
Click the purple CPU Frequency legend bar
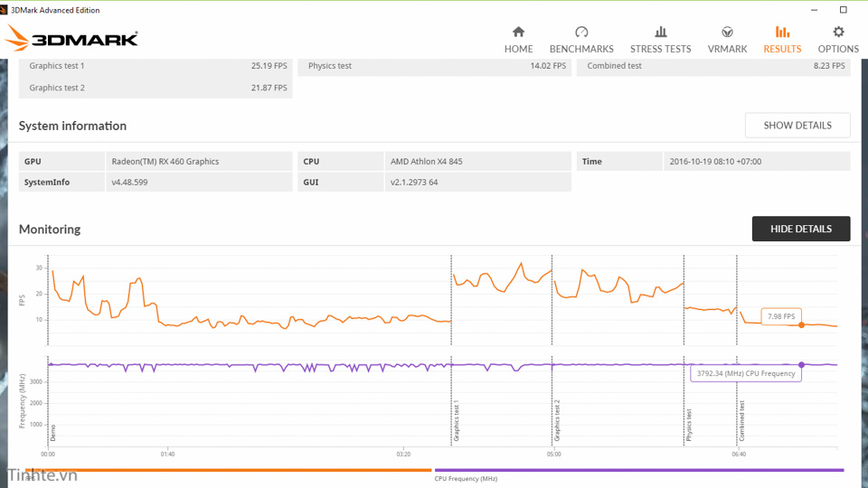pos(639,470)
